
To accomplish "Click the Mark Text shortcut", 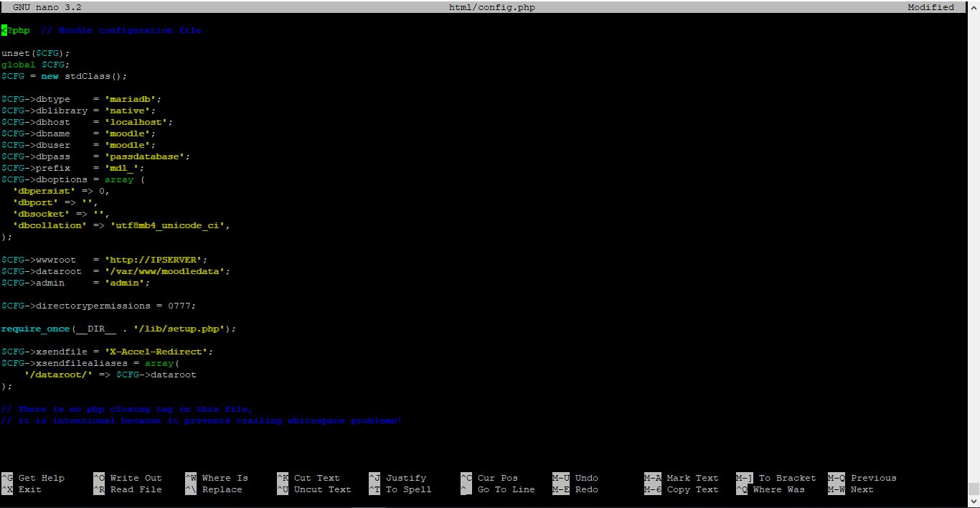I will coord(692,478).
